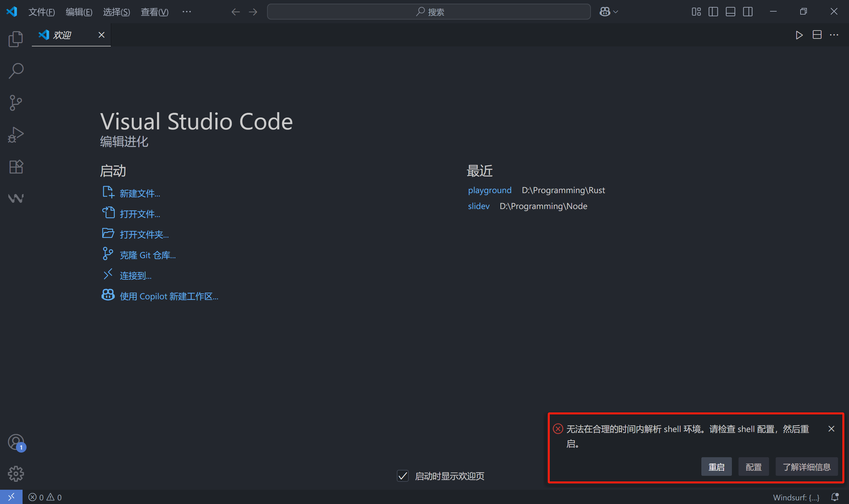Open the 编辑 menu

click(79, 12)
